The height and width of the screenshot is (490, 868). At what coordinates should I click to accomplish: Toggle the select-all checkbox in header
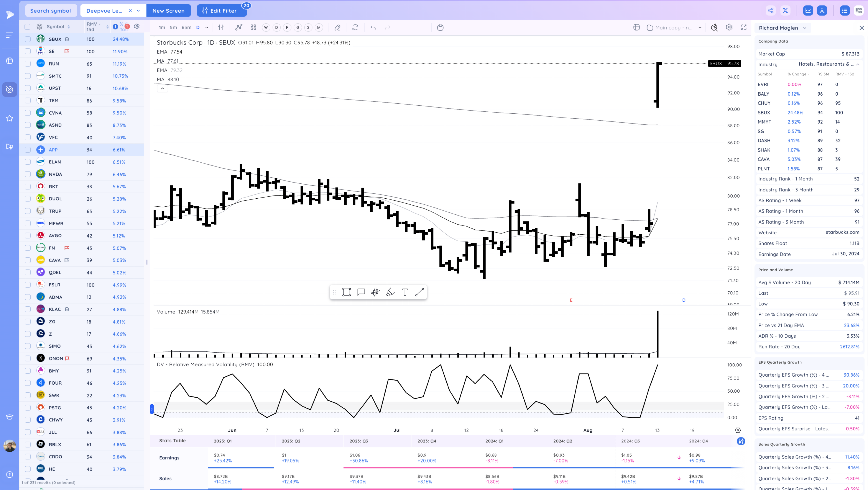click(x=28, y=27)
